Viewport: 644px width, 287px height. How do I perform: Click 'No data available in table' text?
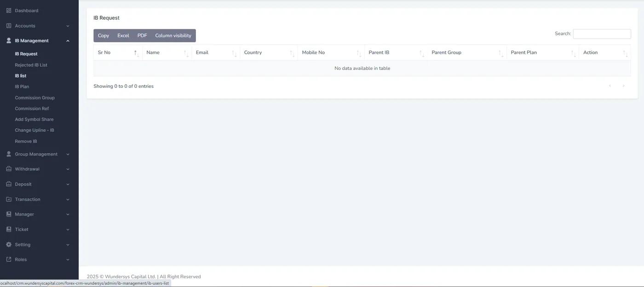point(362,68)
